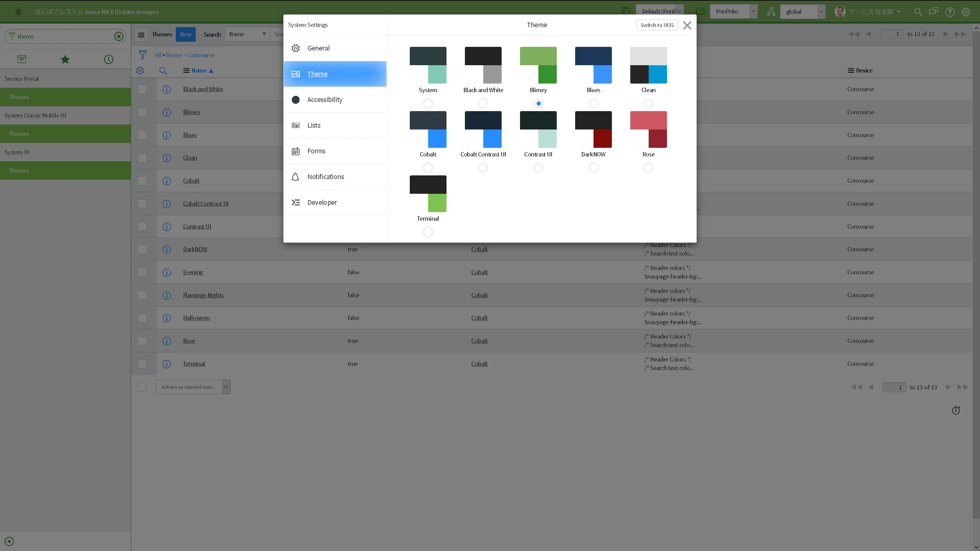980x551 pixels.
Task: Open info preview for Black and White
Action: pos(167,89)
